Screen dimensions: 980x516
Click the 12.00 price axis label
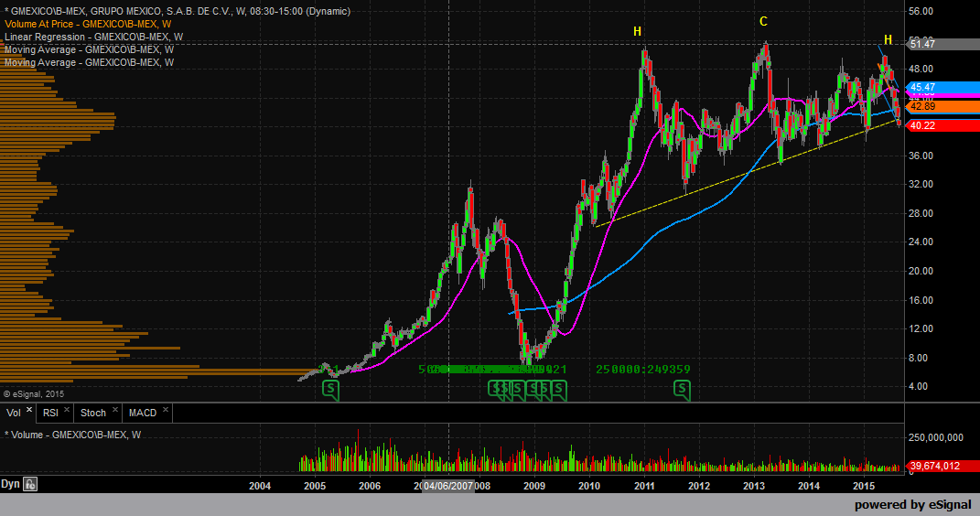[x=921, y=328]
